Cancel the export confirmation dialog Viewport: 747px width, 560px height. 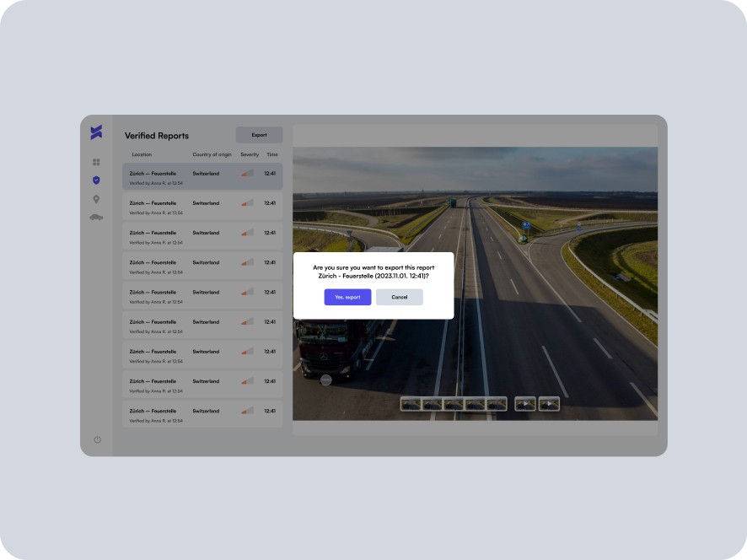point(399,297)
